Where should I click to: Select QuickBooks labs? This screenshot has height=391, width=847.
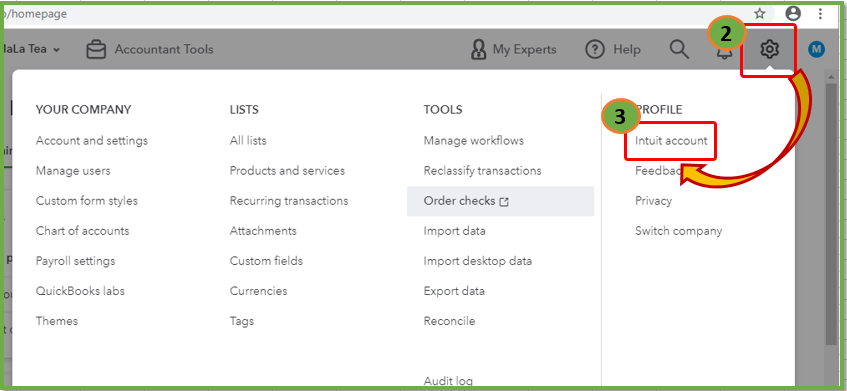pos(80,291)
